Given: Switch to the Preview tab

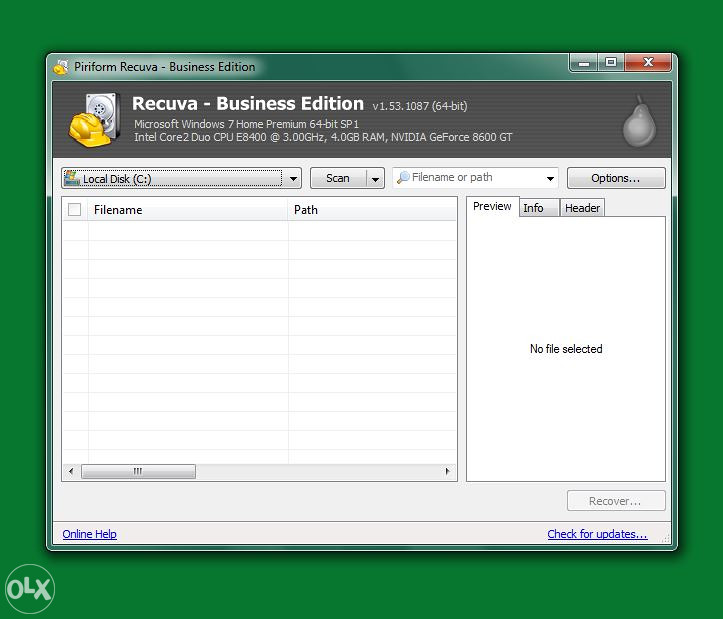Looking at the screenshot, I should coord(492,206).
